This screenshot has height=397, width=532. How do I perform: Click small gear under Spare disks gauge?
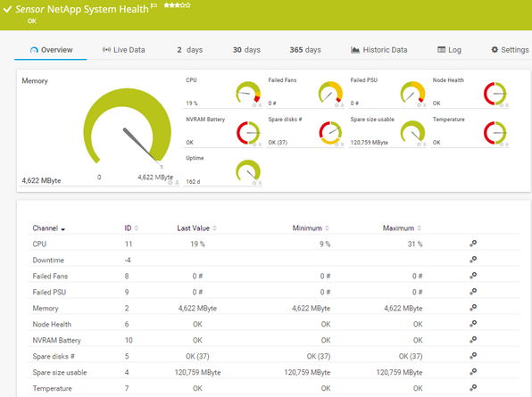337,145
